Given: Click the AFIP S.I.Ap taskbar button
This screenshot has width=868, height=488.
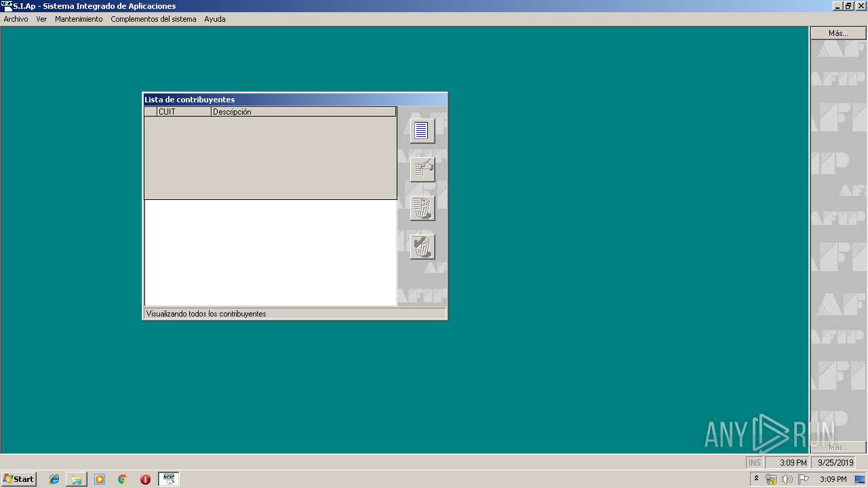Looking at the screenshot, I should 169,479.
